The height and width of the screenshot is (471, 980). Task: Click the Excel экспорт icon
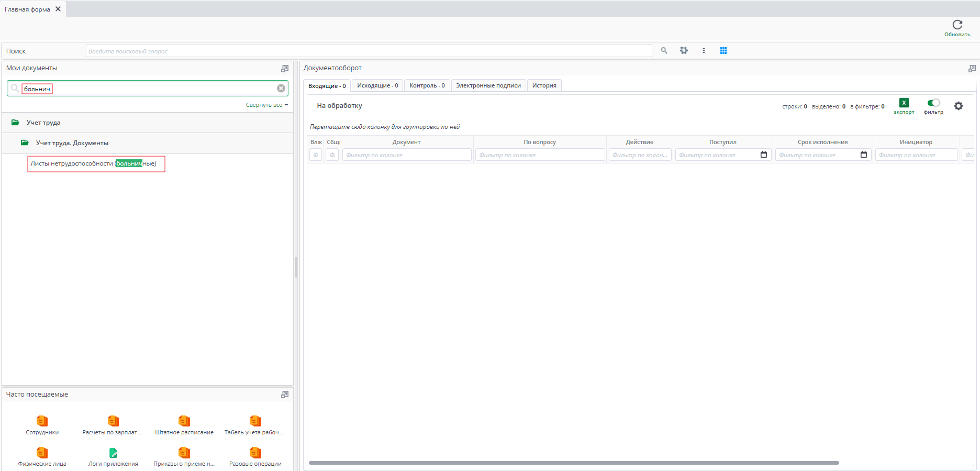click(x=904, y=103)
